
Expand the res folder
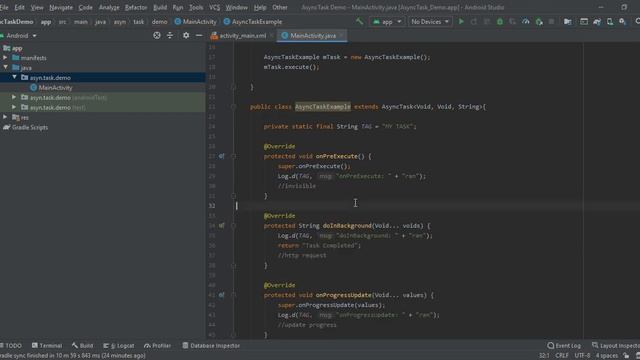[5, 117]
